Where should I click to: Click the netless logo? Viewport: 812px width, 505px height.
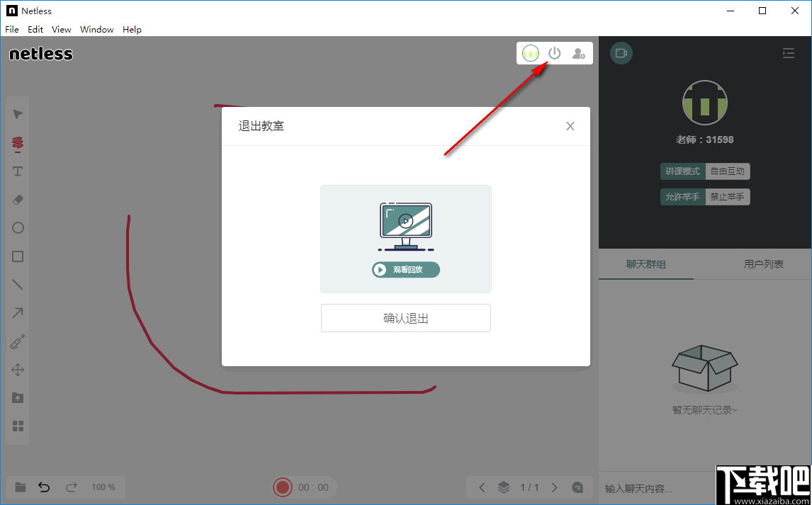pos(41,54)
